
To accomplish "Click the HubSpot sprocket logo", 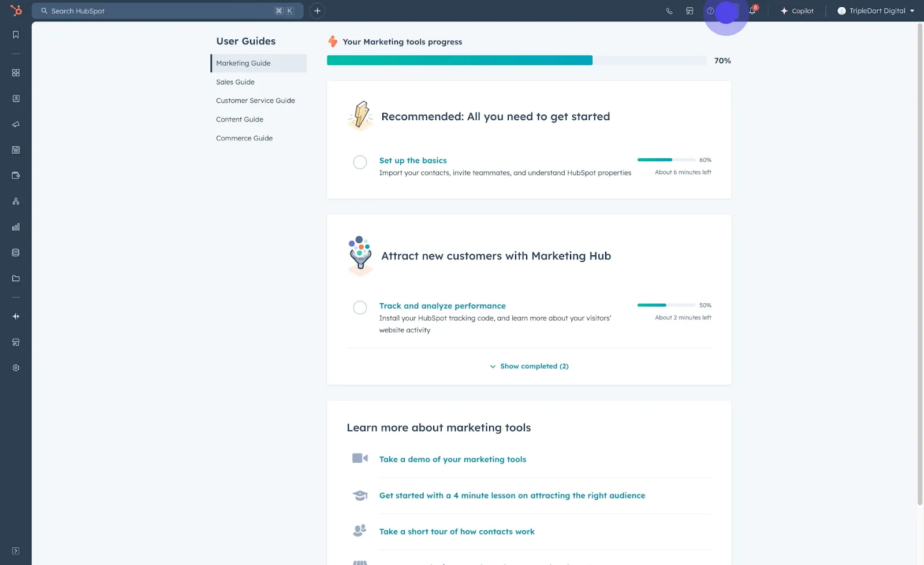I will [x=16, y=10].
